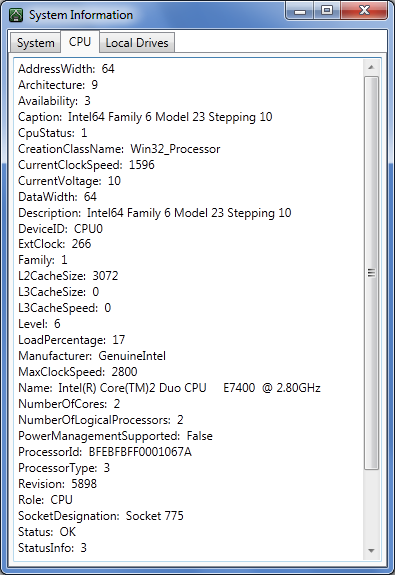Click the 'L3CacheSize: 0' line
This screenshot has height=575, width=395.
click(x=59, y=292)
